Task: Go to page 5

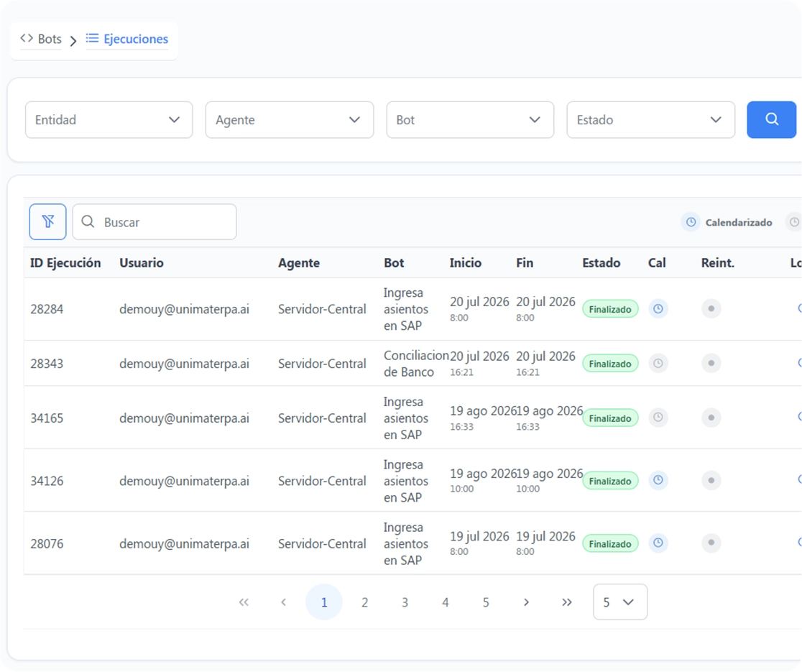Action: (486, 602)
